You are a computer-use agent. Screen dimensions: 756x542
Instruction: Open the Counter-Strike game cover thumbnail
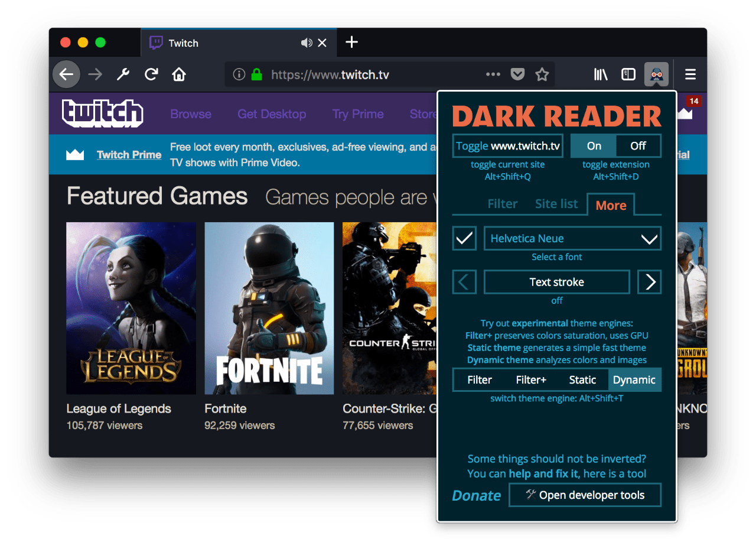[x=390, y=309]
